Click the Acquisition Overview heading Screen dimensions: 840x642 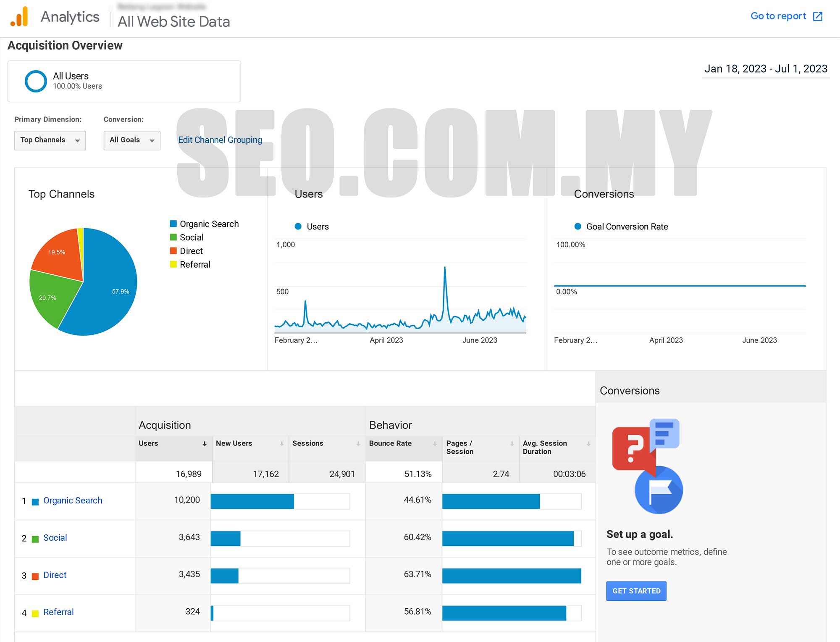(65, 45)
